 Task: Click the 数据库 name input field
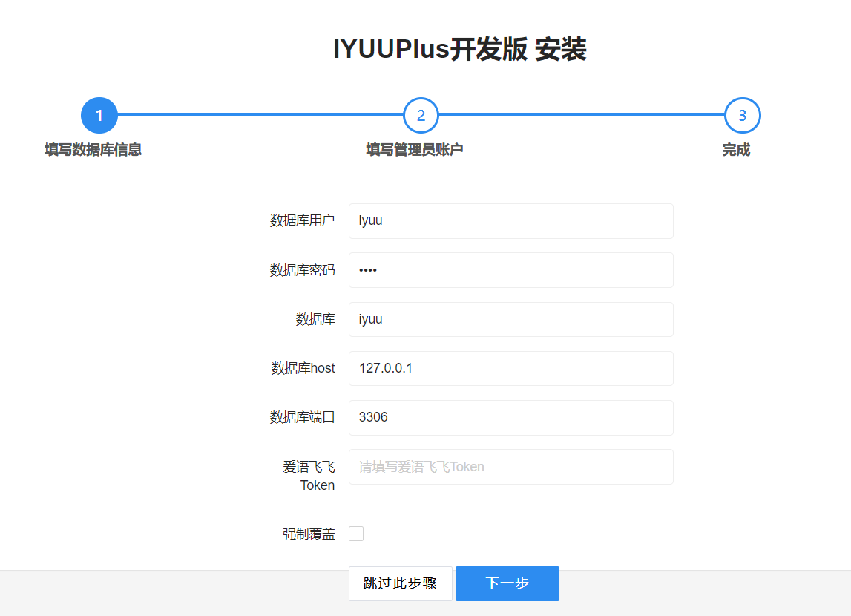pos(510,319)
